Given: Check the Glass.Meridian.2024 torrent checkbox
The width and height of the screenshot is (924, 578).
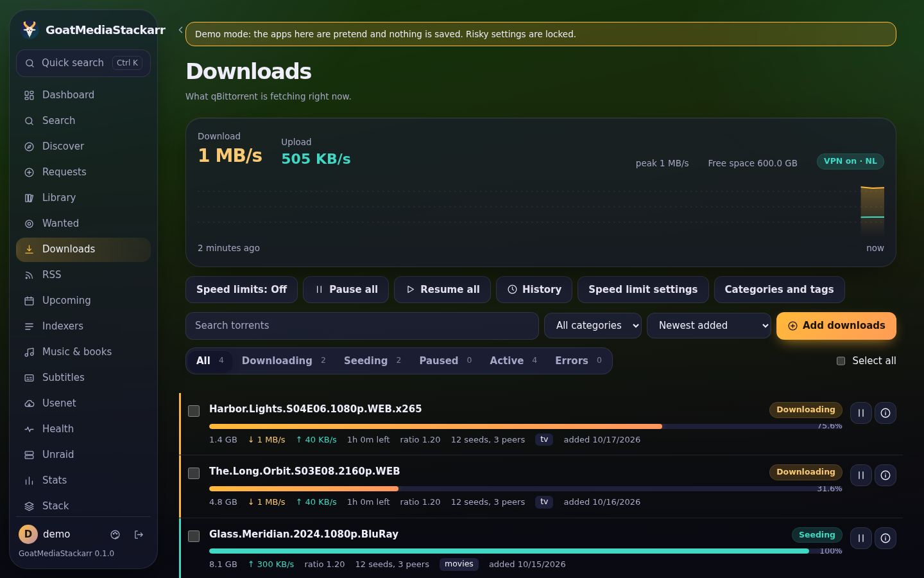Looking at the screenshot, I should 194,536.
